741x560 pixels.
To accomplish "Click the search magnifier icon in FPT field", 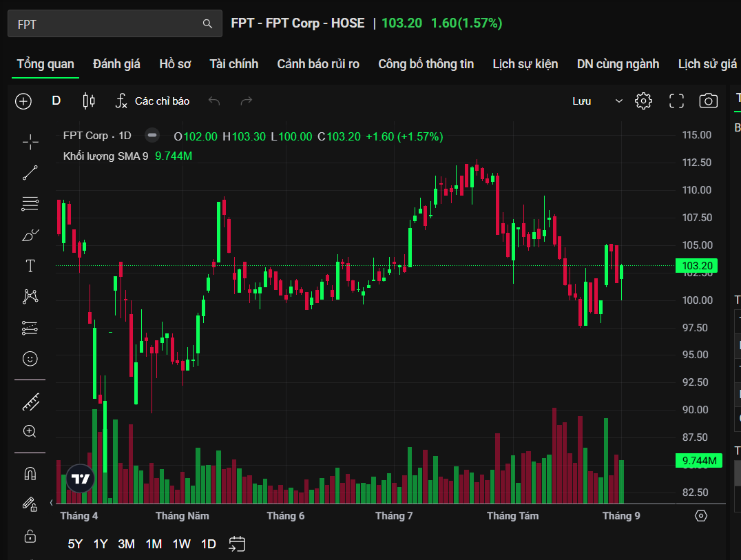I will coord(207,23).
